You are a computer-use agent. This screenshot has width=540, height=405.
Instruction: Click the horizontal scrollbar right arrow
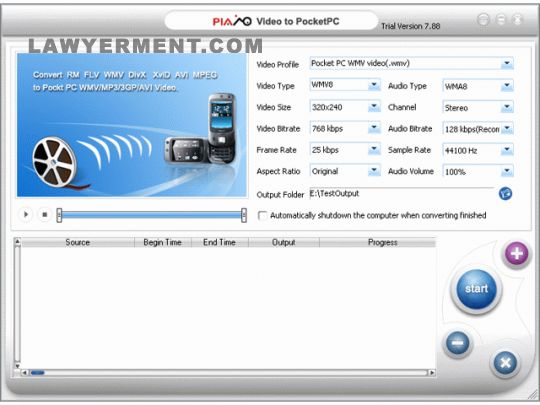tap(432, 373)
